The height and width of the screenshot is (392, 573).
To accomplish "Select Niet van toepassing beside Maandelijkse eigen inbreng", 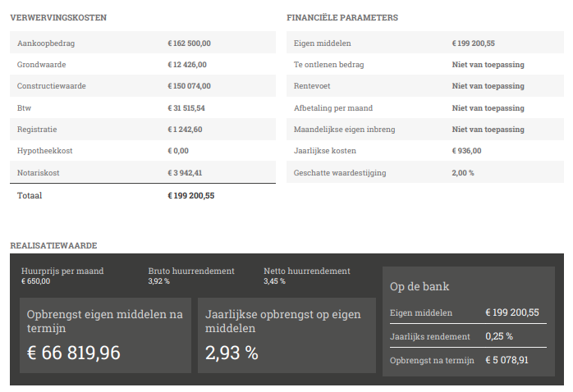I will [x=488, y=130].
